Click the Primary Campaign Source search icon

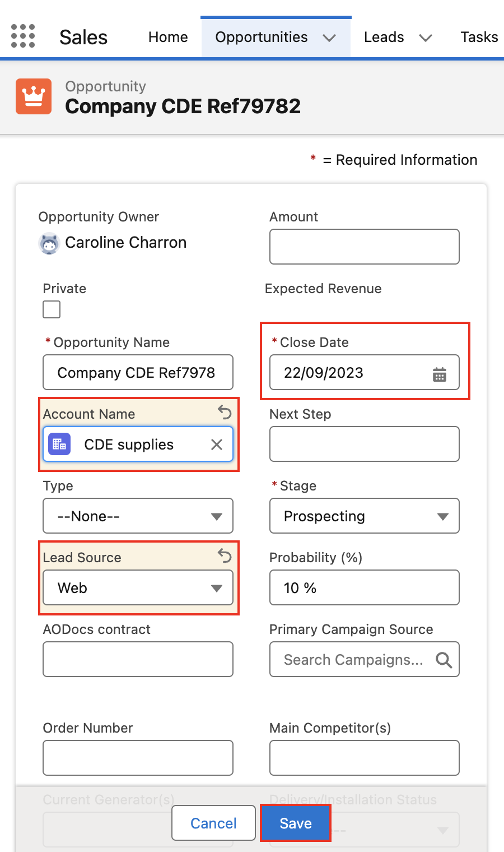coord(444,660)
